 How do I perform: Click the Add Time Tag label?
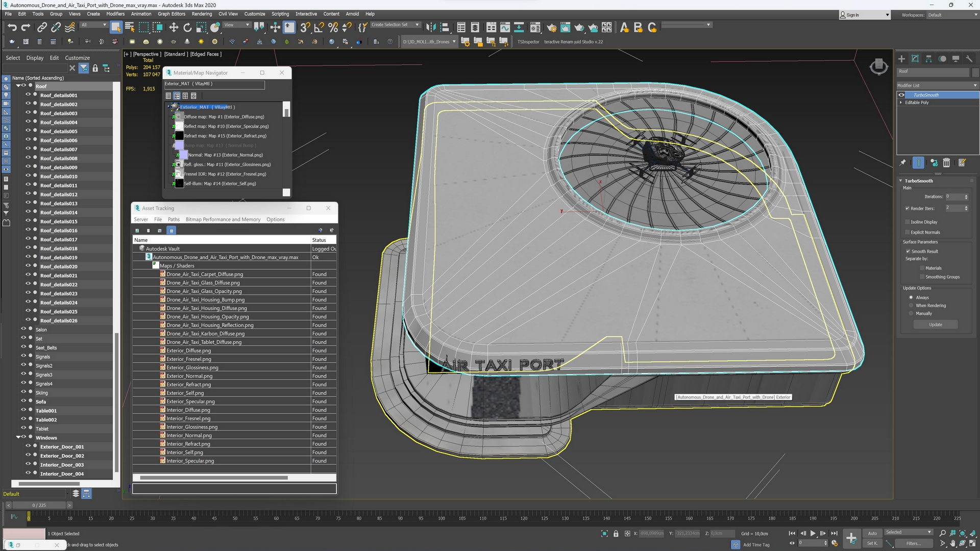tap(756, 544)
